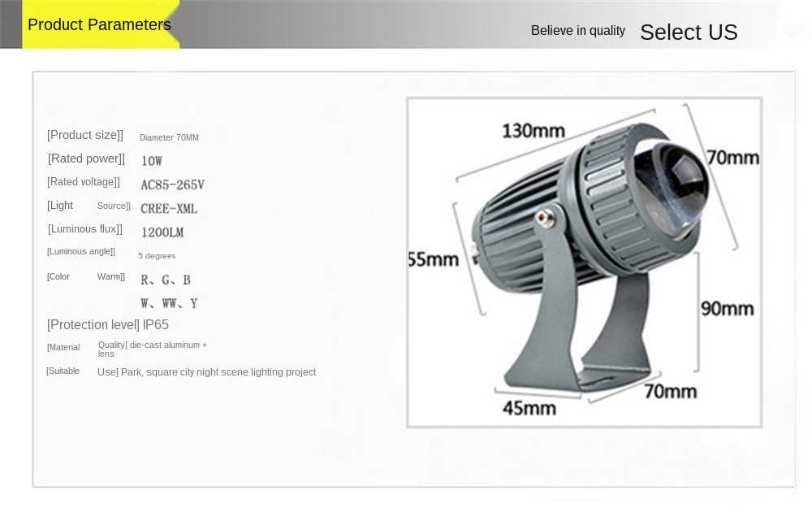Click the 10W rated power value
812x508 pixels.
point(152,161)
